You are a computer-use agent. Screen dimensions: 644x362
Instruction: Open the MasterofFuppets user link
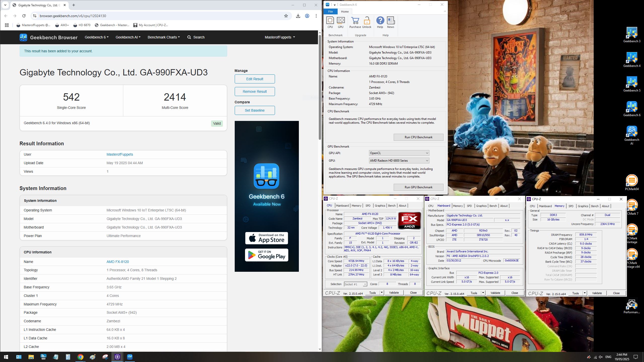120,154
